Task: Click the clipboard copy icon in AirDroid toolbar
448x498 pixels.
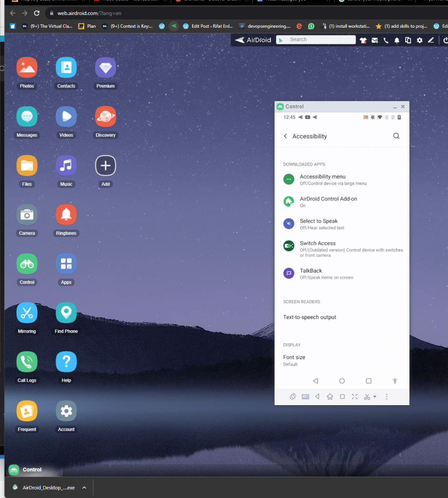Action: [x=408, y=40]
